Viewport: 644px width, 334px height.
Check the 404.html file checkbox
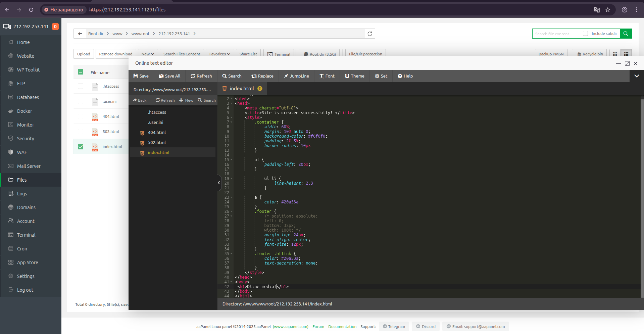[81, 116]
